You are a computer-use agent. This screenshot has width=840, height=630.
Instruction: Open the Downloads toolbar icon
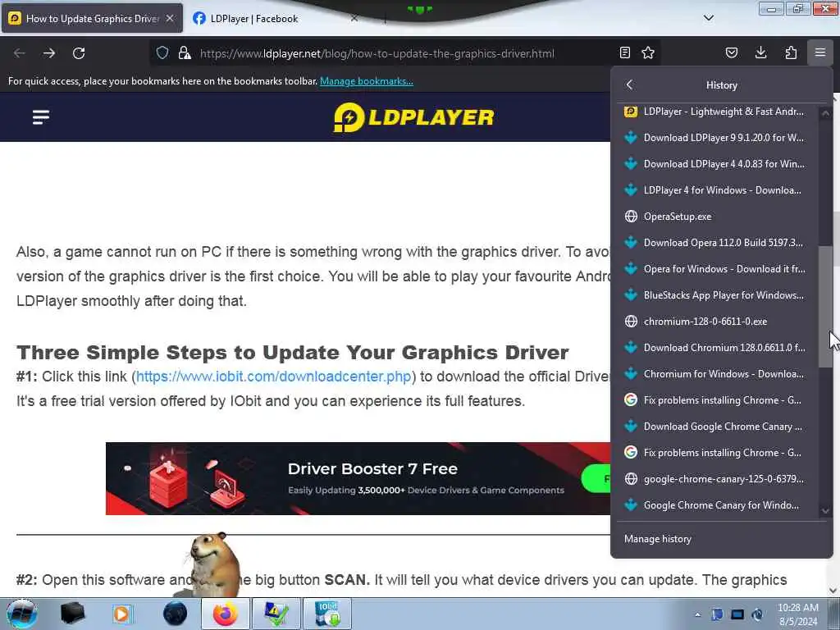point(760,52)
